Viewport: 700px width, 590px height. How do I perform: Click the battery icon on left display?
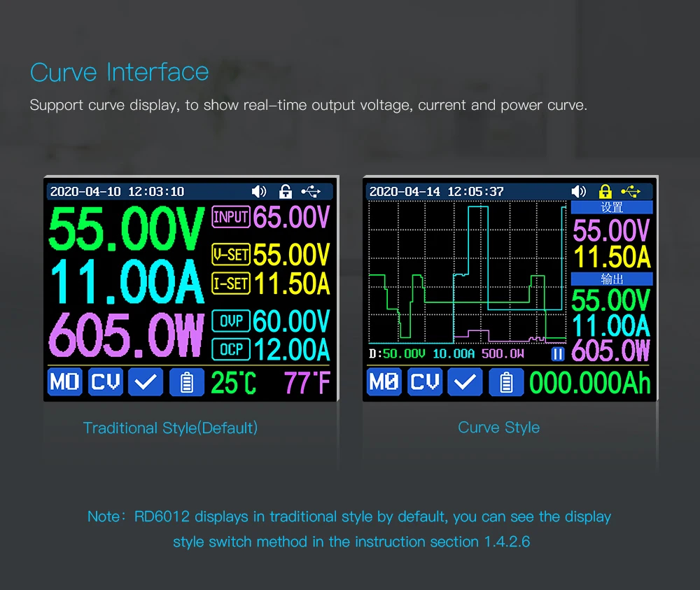(x=187, y=382)
